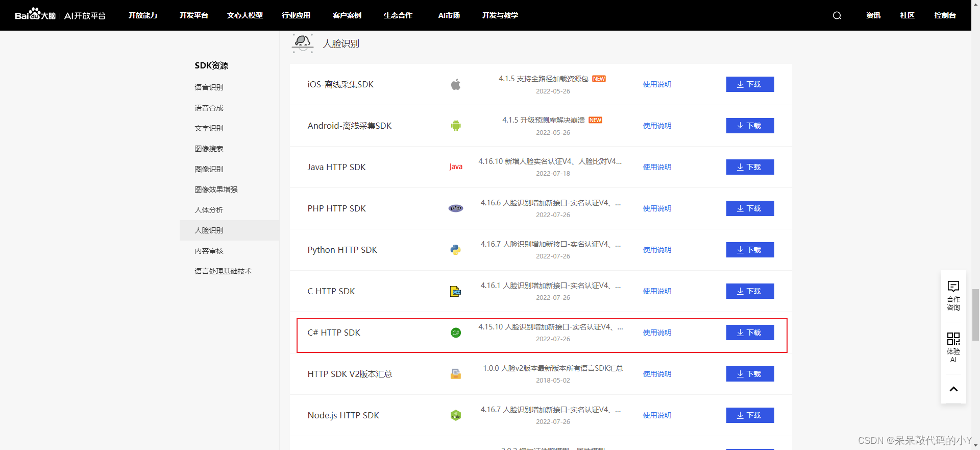The height and width of the screenshot is (450, 980).
Task: Open 使用说明 for C HTTP SDK
Action: 657,291
